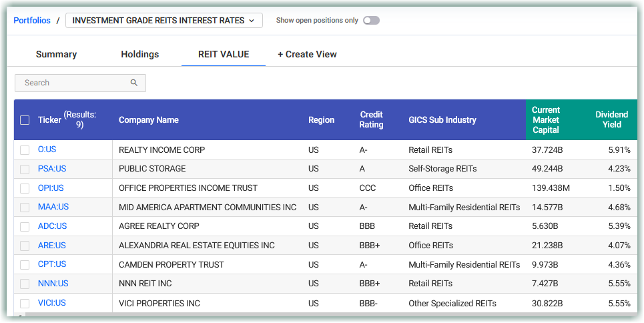Click the BBB- credit rating cell
This screenshot has width=644, height=323.
(368, 303)
